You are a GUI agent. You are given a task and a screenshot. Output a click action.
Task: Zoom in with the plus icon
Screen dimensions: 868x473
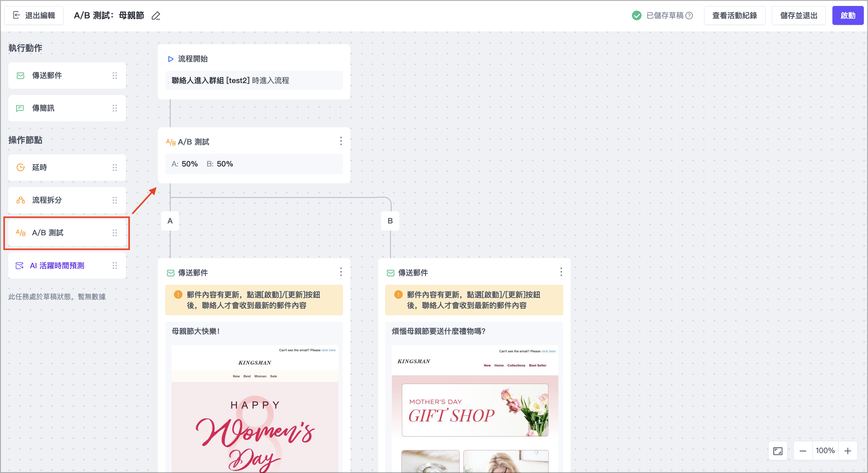pyautogui.click(x=848, y=451)
